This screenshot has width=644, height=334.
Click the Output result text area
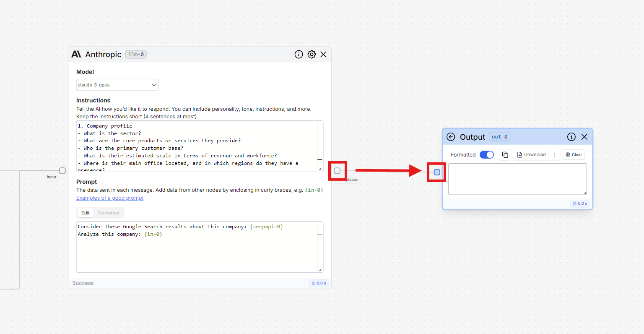517,179
